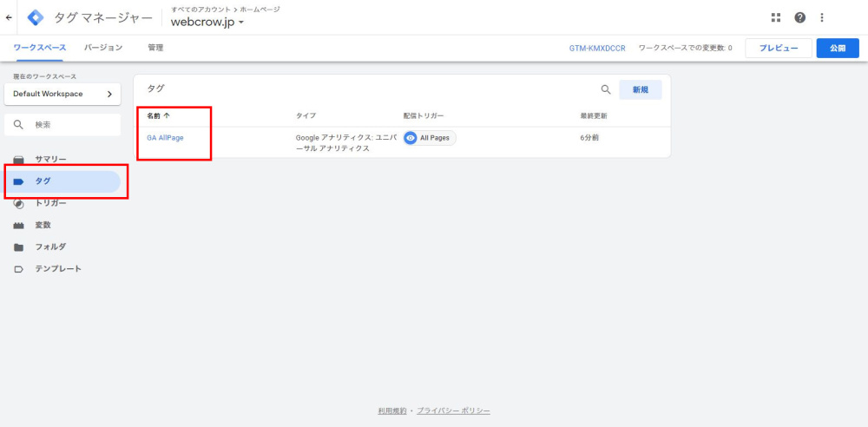Click the プレビュー button

tap(779, 49)
